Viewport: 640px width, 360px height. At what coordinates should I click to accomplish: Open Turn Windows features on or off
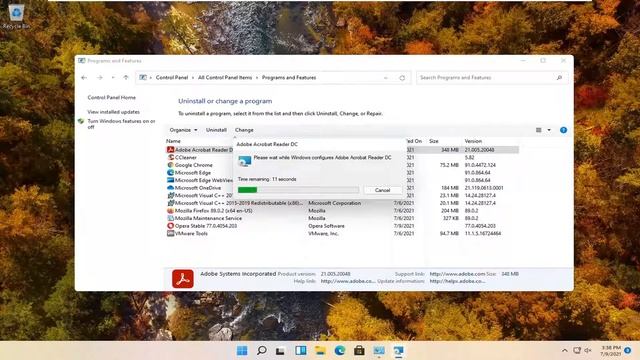click(x=121, y=124)
